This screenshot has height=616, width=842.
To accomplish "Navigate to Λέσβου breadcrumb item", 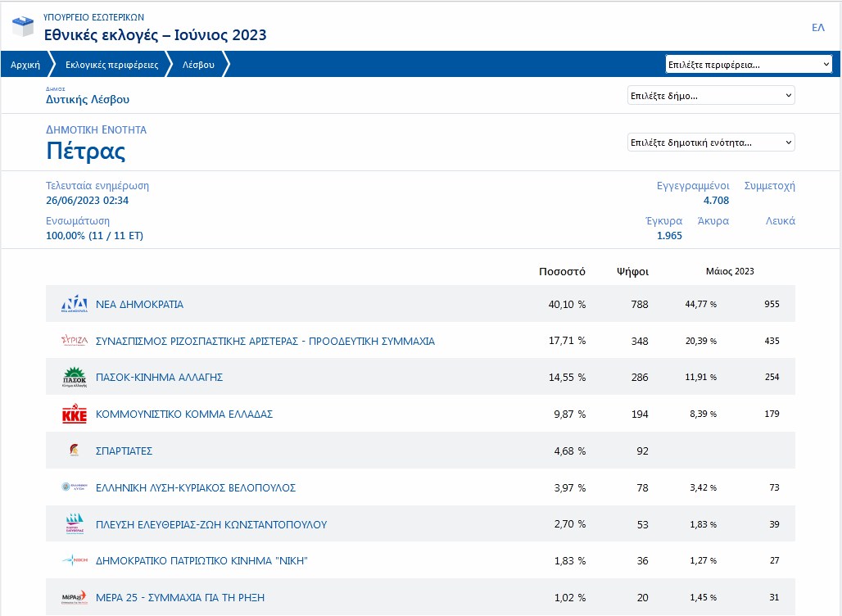I will 198,65.
